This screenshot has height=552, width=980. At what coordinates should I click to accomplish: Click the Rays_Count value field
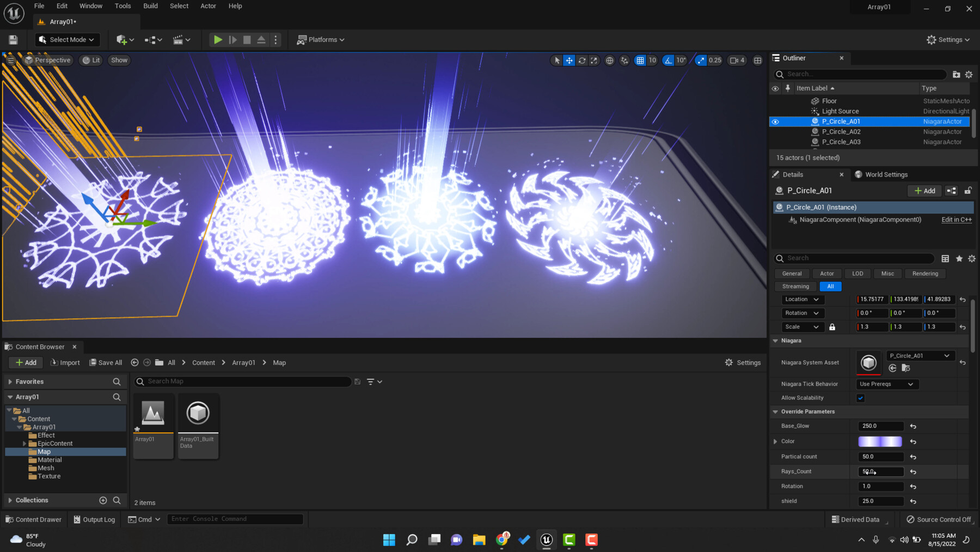tap(880, 471)
